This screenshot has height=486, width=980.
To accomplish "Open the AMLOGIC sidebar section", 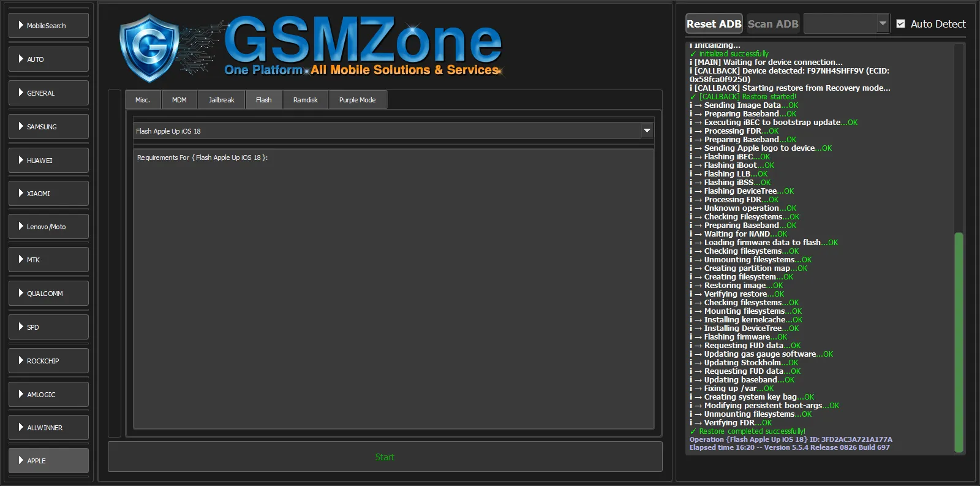I will (x=48, y=395).
